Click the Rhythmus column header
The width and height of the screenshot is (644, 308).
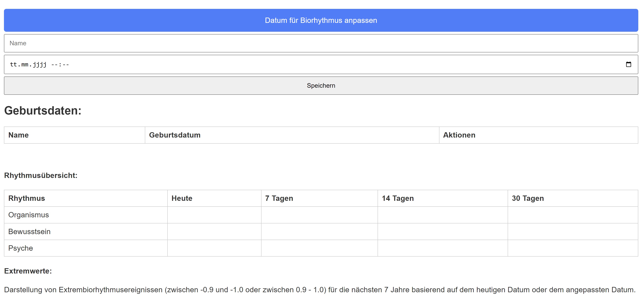tap(26, 198)
